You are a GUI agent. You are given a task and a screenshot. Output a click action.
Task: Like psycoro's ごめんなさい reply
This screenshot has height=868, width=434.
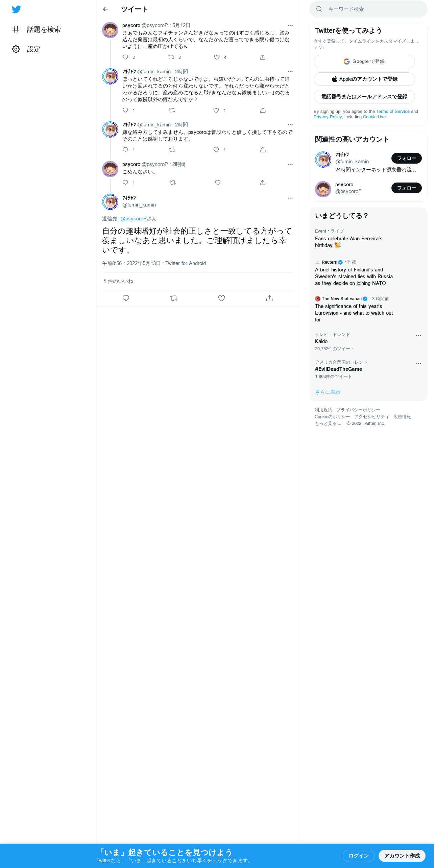pos(218,183)
